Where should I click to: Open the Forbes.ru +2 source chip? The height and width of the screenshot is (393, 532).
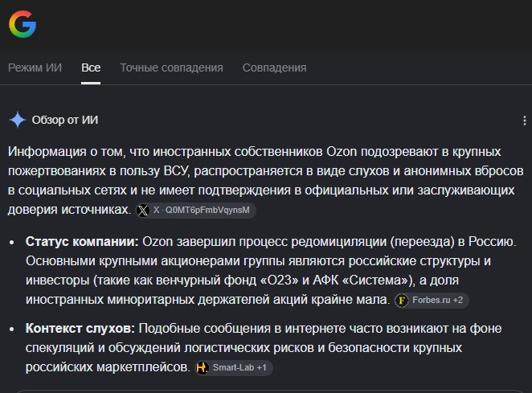pyautogui.click(x=432, y=301)
